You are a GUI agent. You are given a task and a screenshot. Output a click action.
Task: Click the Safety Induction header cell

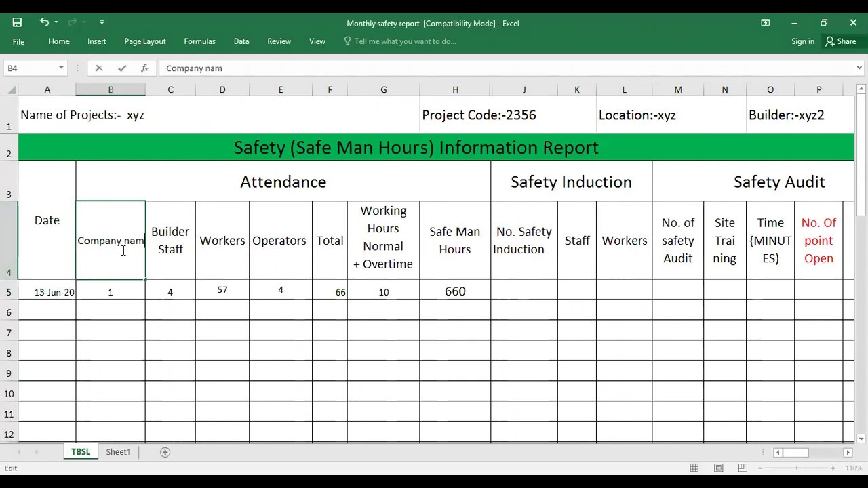tap(571, 182)
